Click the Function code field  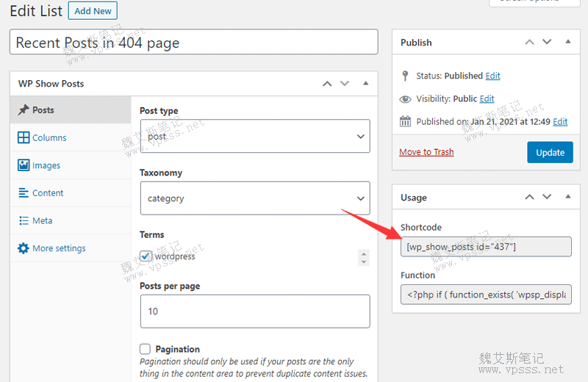[486, 295]
